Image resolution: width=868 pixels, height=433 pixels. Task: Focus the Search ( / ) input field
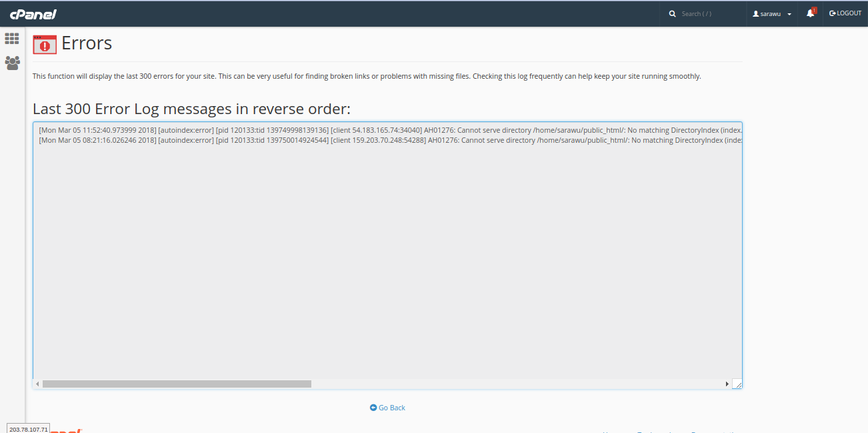[x=709, y=14]
